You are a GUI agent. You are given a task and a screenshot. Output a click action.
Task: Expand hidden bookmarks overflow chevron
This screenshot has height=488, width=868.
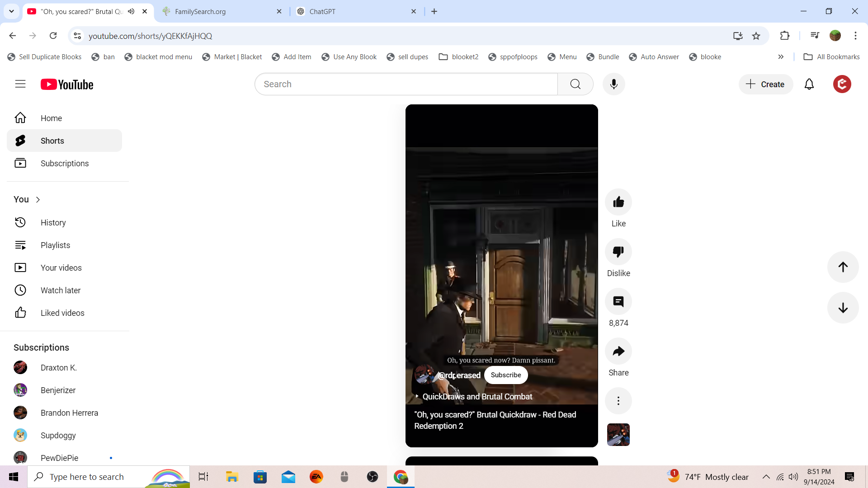click(x=781, y=57)
